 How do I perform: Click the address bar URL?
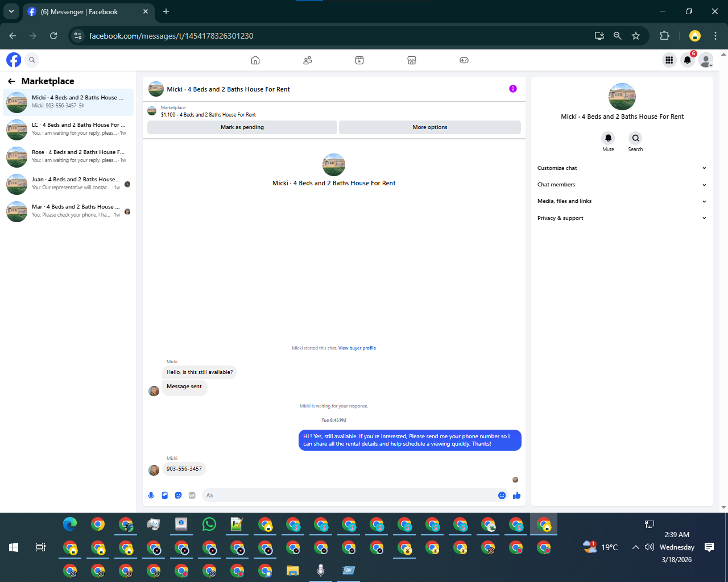(171, 36)
